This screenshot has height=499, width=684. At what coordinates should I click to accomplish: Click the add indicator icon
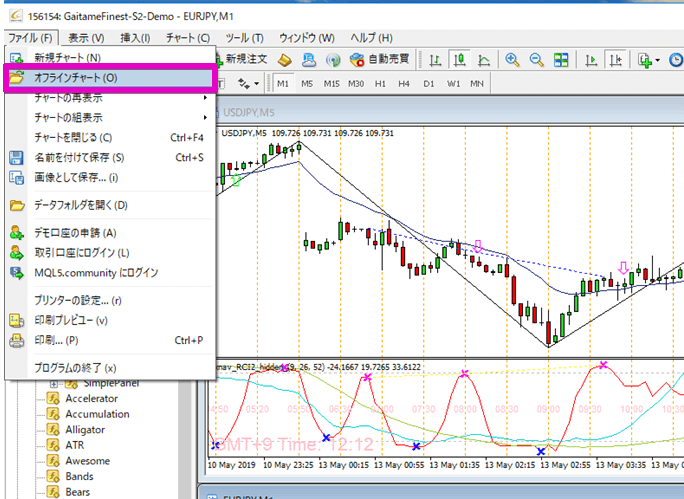(644, 60)
